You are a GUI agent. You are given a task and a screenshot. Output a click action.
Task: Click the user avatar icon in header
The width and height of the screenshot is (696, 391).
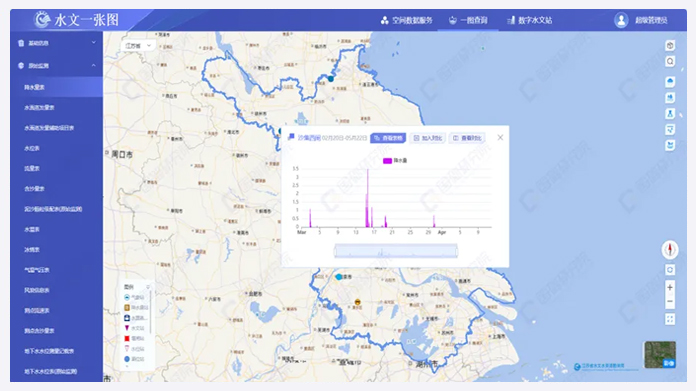pyautogui.click(x=621, y=20)
